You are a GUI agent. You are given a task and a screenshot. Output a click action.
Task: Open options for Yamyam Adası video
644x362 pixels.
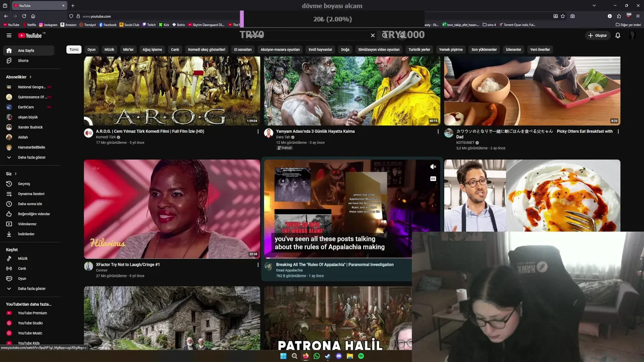[438, 132]
